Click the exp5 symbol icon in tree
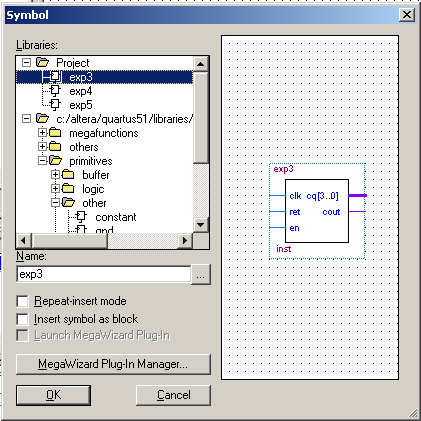 point(55,105)
